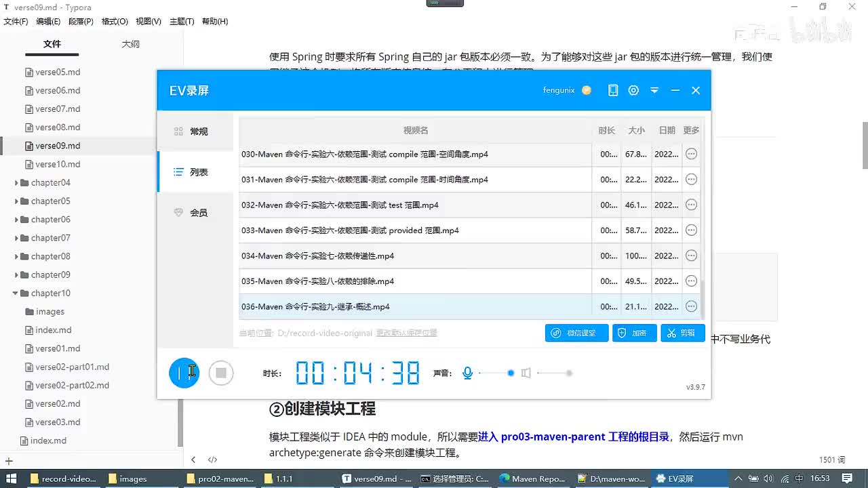
Task: Click the Typora document vertical scrollbar
Action: tap(865, 145)
